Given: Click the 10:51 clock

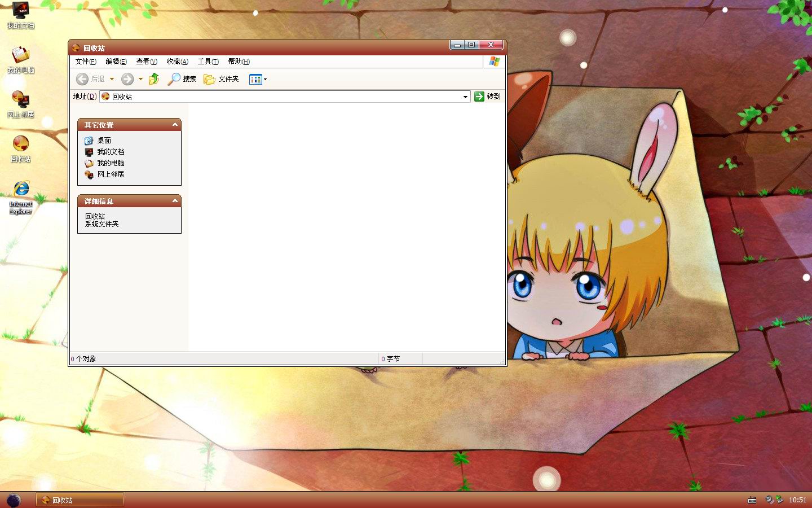Looking at the screenshot, I should pos(797,500).
